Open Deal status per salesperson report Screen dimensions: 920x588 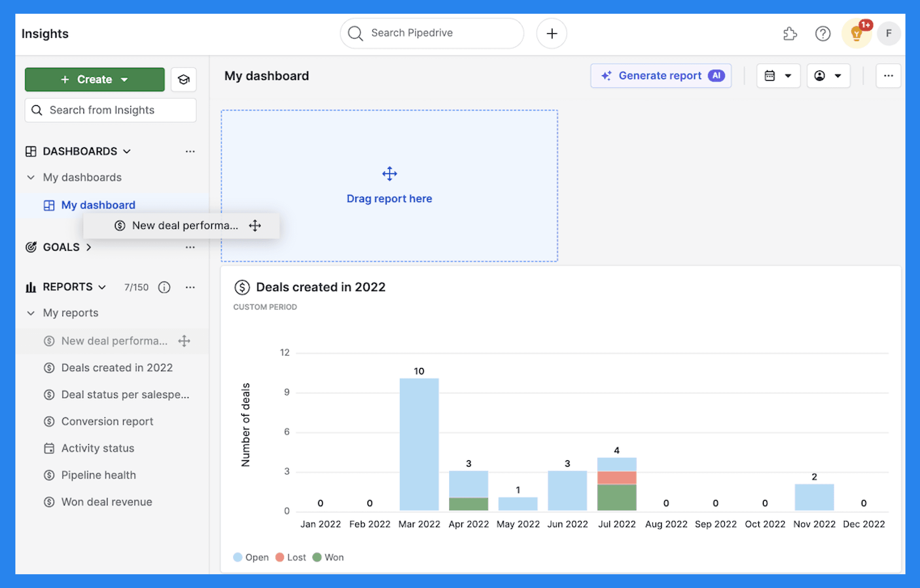tap(125, 395)
